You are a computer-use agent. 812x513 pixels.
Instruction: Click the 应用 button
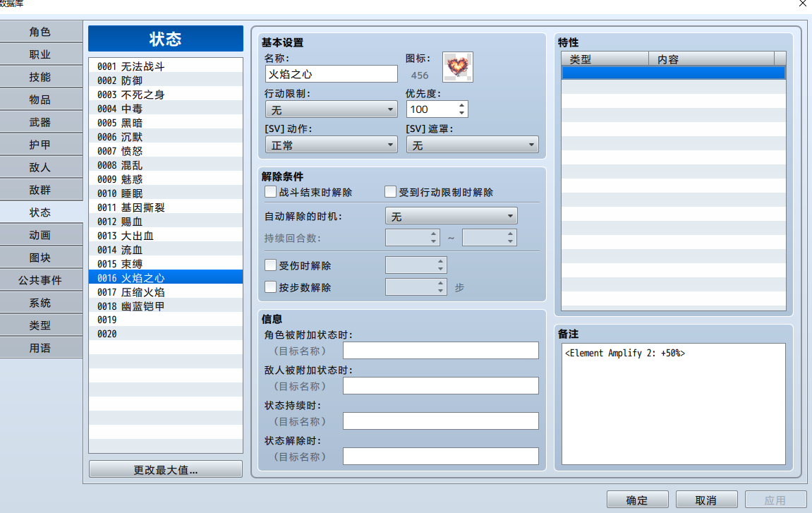tap(775, 500)
